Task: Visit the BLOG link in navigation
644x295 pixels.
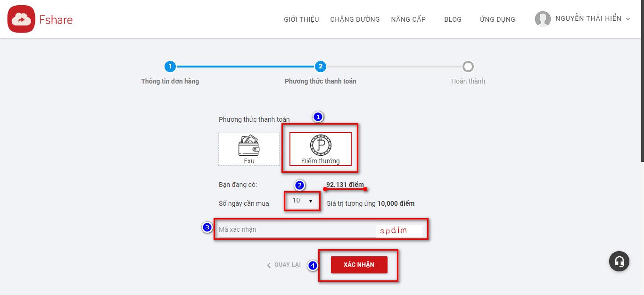Action: (453, 19)
